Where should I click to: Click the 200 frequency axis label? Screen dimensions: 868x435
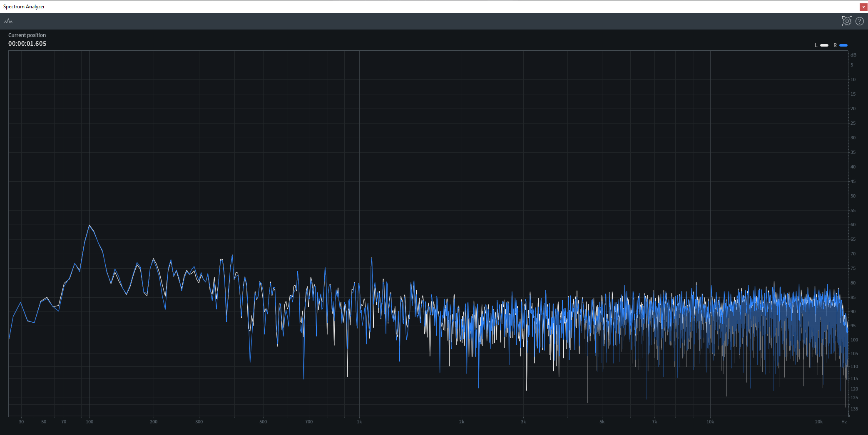(x=154, y=422)
